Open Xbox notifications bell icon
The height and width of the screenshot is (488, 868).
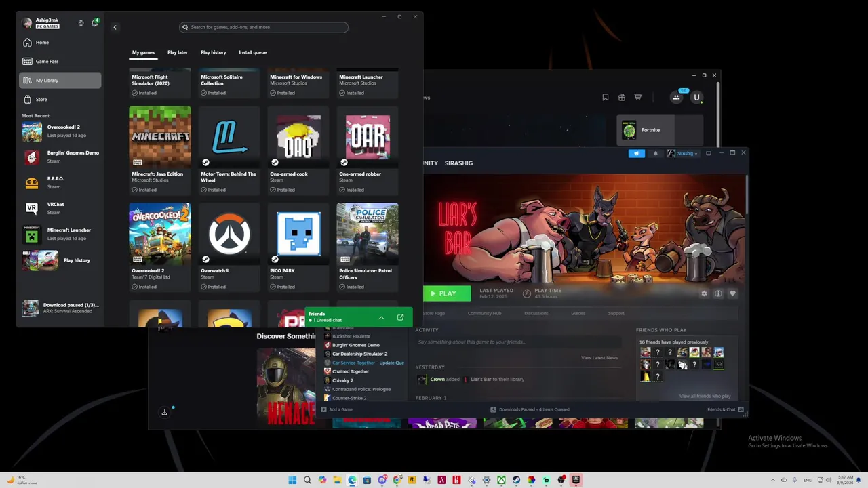coord(94,23)
